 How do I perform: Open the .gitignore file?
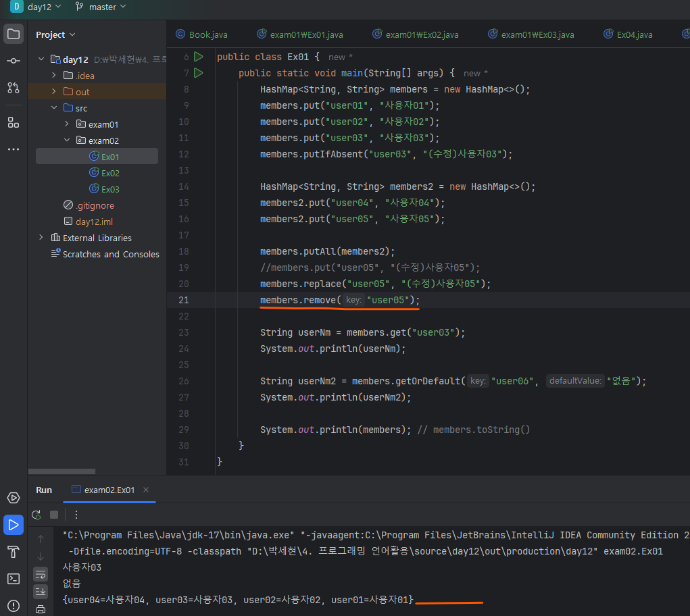point(95,205)
